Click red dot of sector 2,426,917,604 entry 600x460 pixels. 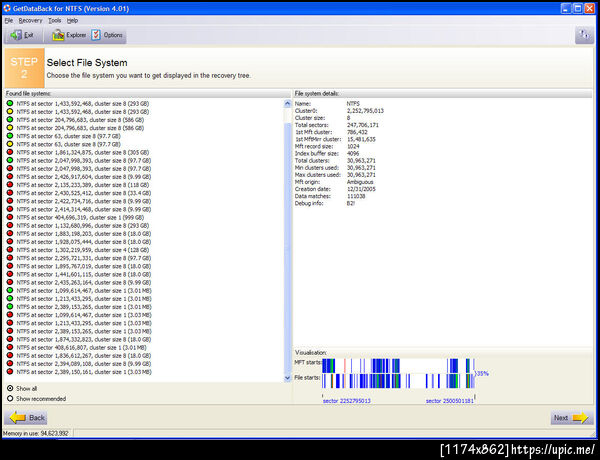(x=10, y=176)
